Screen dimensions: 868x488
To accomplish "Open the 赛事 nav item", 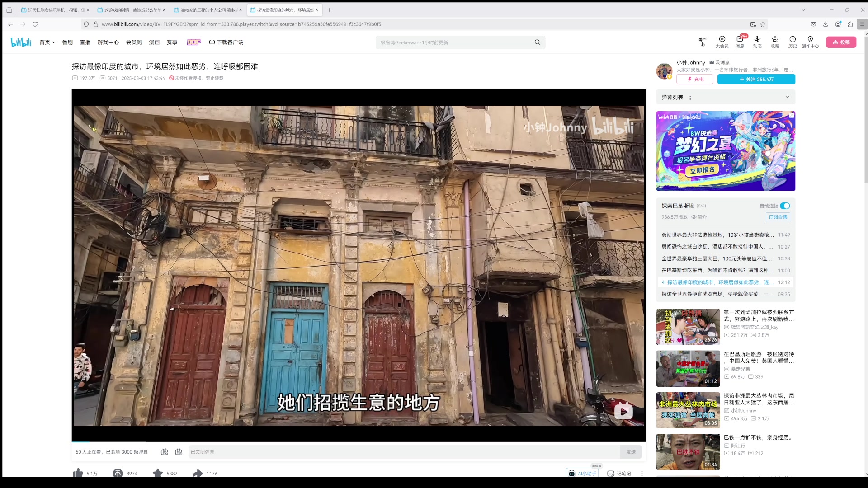I will click(x=172, y=42).
